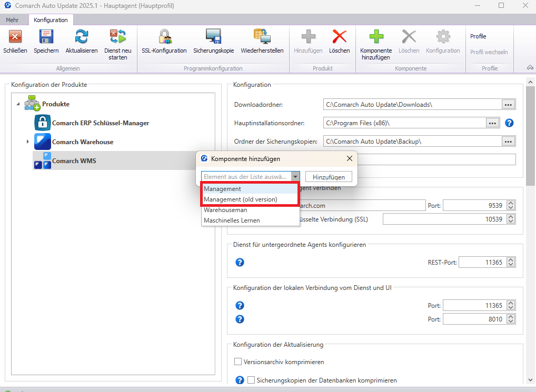Viewport: 536px width, 392px height.
Task: Click the help icon next to REST-Port
Action: pyautogui.click(x=240, y=262)
